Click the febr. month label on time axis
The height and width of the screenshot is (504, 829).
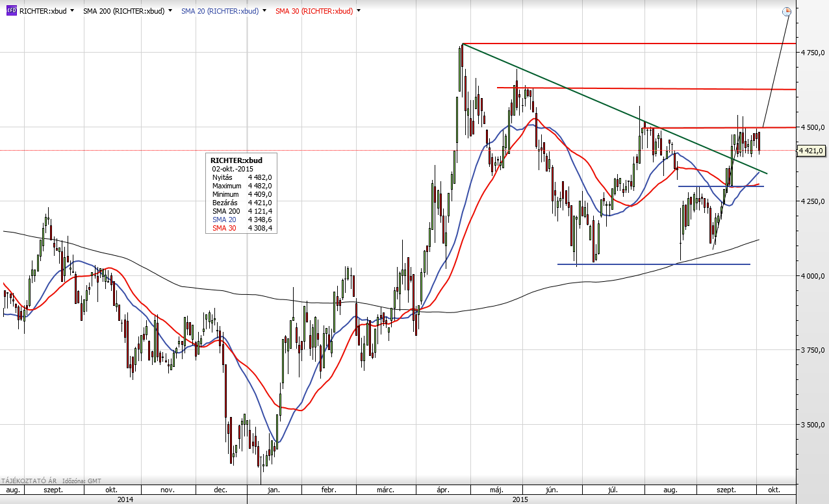click(328, 490)
